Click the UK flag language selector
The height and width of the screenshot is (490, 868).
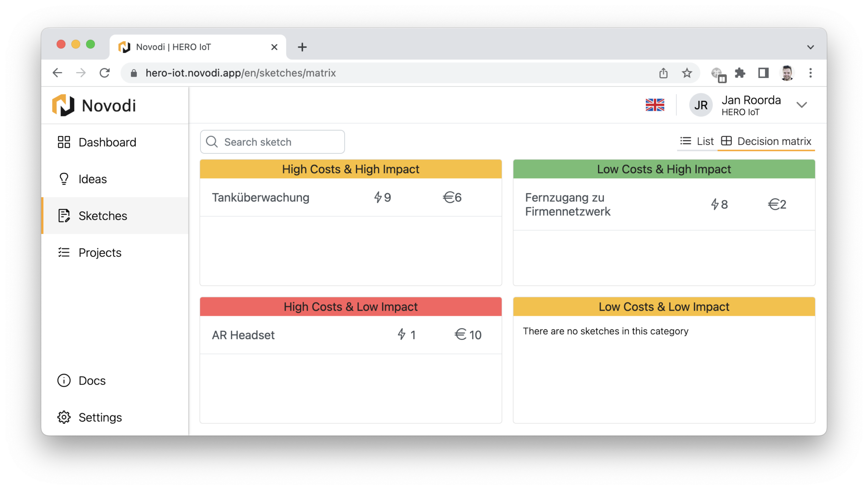click(655, 105)
